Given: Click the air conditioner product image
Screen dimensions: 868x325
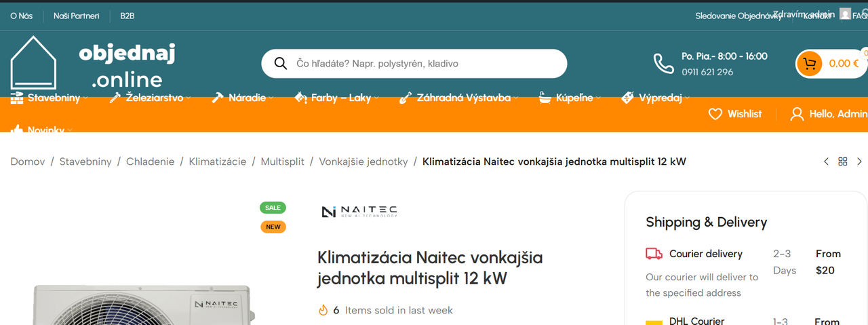Looking at the screenshot, I should pos(144,305).
